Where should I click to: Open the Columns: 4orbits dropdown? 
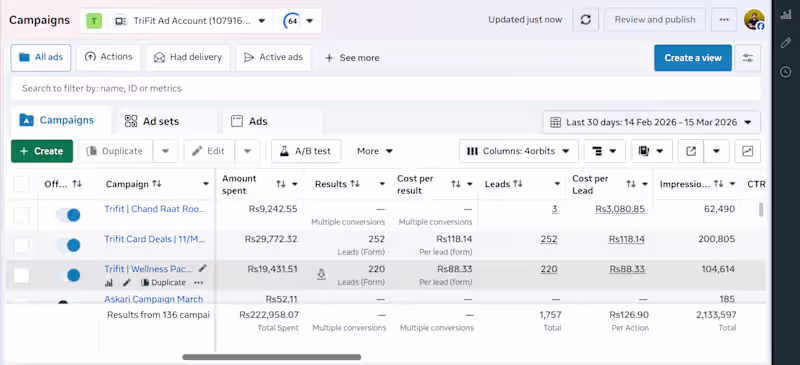(518, 151)
